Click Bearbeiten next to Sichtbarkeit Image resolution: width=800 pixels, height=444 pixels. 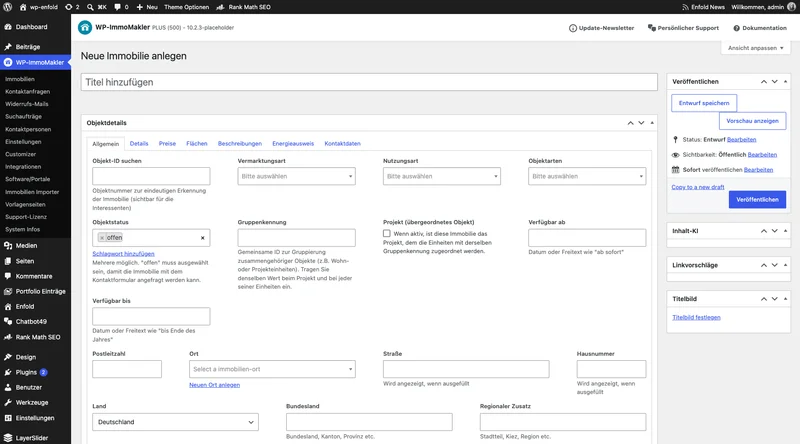click(762, 155)
